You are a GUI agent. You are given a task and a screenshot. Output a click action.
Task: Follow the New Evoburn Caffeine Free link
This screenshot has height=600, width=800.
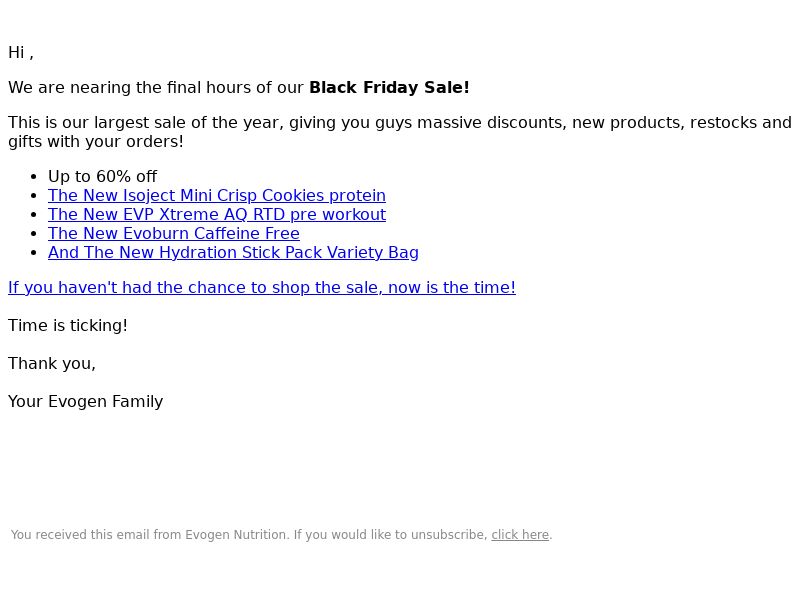(x=174, y=233)
